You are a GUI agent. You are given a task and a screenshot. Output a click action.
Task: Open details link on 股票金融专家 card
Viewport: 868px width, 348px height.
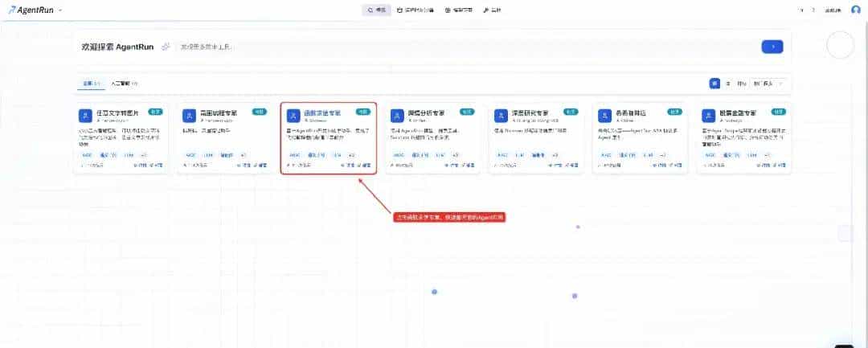pos(764,166)
